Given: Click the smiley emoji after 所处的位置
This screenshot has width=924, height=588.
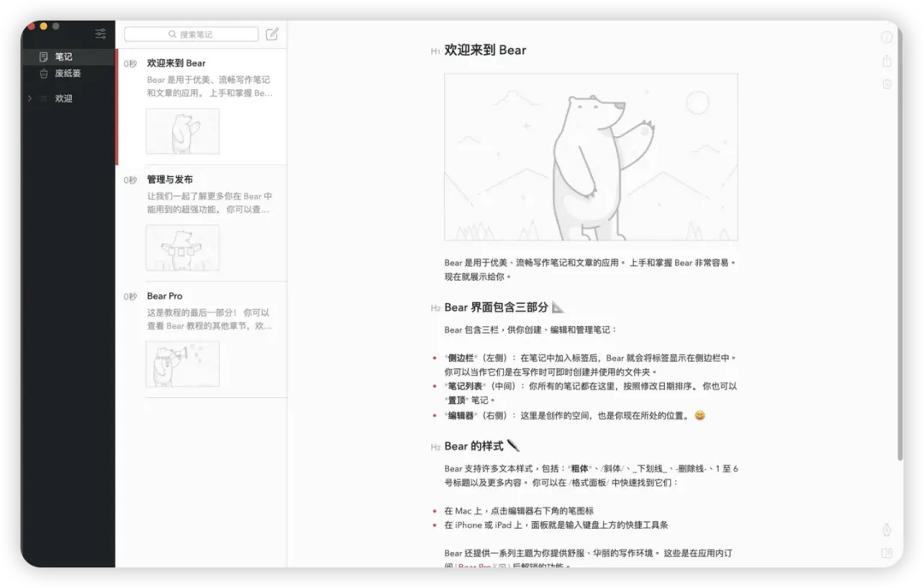Looking at the screenshot, I should [x=700, y=416].
